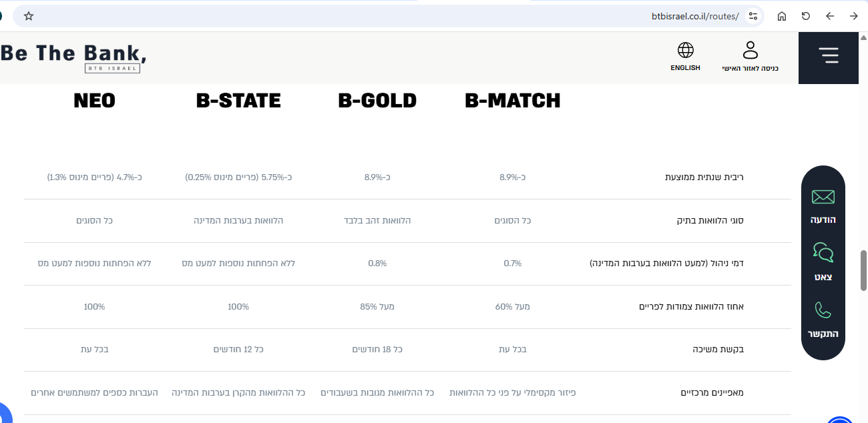Expand the hamburger navigation menu
The width and height of the screenshot is (868, 423).
[829, 55]
